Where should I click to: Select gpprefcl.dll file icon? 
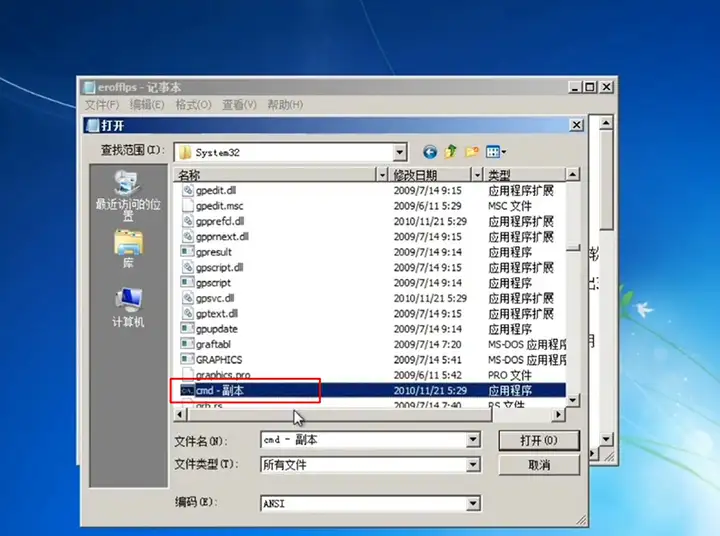187,221
